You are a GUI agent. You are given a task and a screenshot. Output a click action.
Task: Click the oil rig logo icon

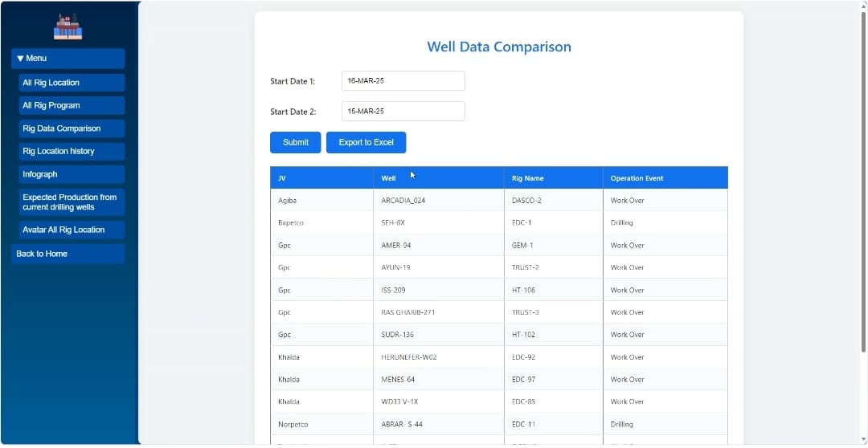pyautogui.click(x=68, y=27)
